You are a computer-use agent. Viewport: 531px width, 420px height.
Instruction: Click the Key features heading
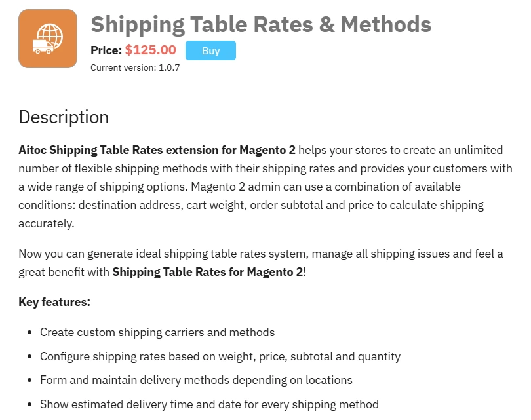(x=54, y=302)
